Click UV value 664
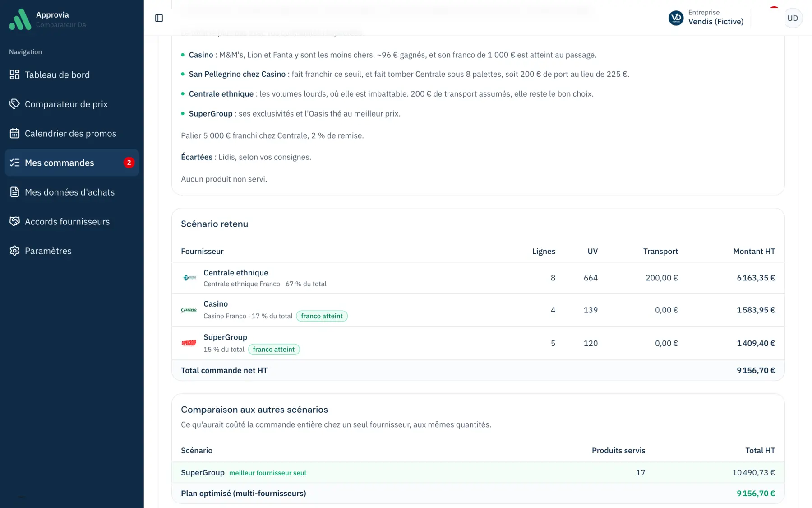 (x=591, y=278)
